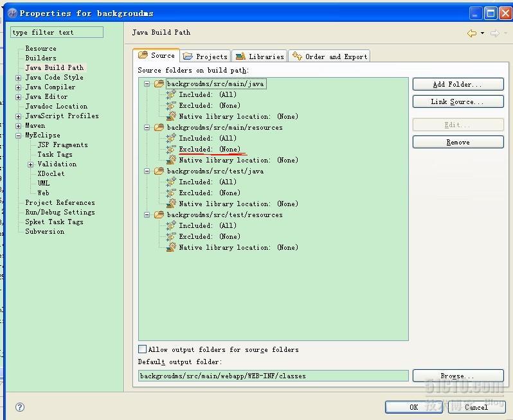Expand the JavaScript Profiles node

18,116
